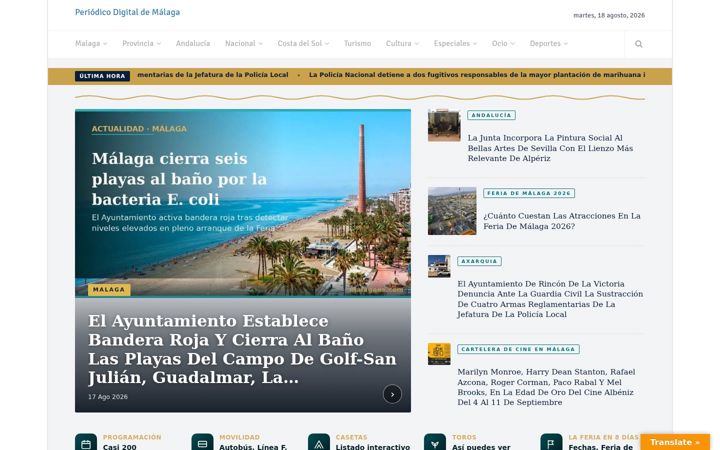Click the Periódico Digital de Málaga logo
The image size is (720, 450).
[x=128, y=12]
